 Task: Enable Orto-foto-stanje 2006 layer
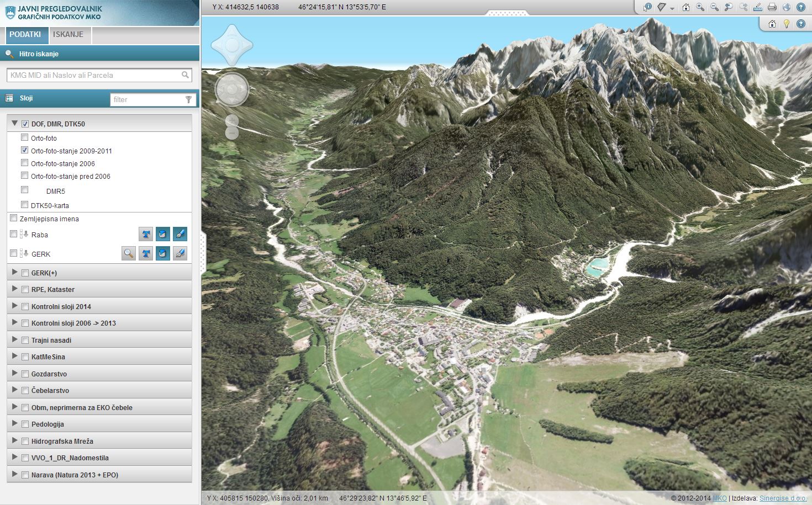(x=24, y=163)
